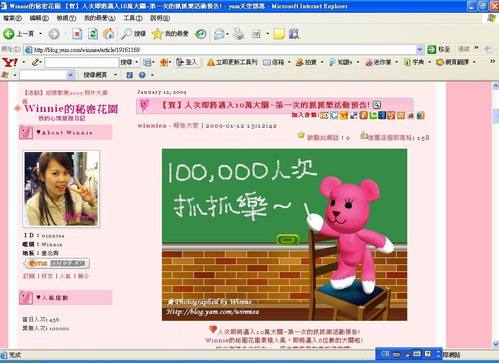Image resolution: width=499 pixels, height=363 pixels.
Task: Click the winniea author link under title
Action: (x=152, y=126)
